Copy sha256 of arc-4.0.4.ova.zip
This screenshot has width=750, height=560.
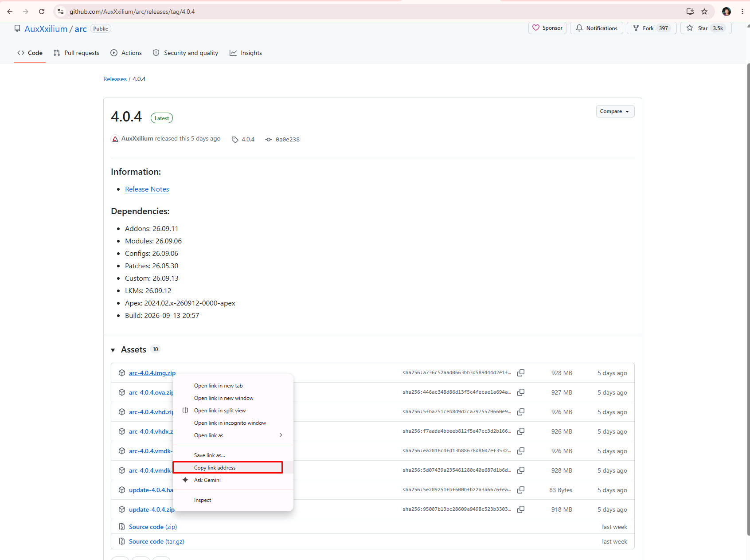click(521, 392)
